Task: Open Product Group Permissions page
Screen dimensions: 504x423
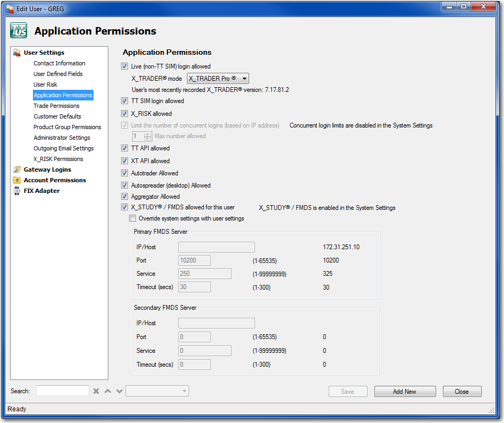Action: coord(67,127)
